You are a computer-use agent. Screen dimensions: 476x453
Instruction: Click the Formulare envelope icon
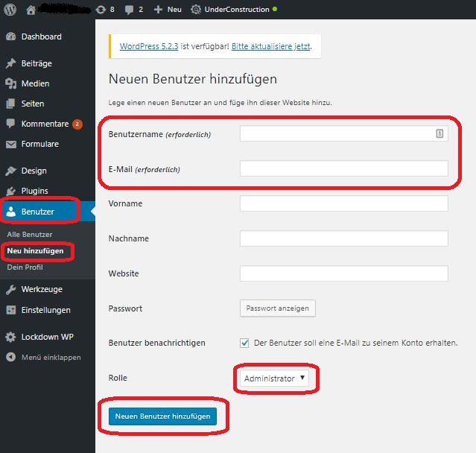[x=11, y=145]
